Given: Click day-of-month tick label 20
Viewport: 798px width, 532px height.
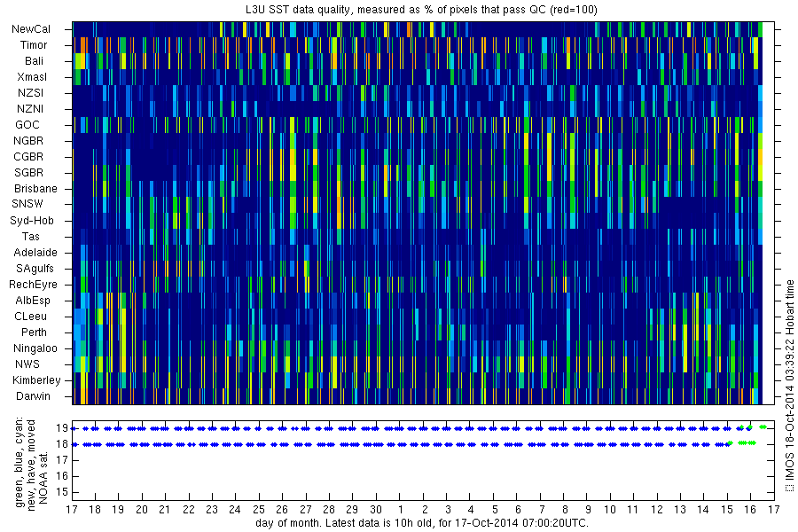Looking at the screenshot, I should pos(142,510).
